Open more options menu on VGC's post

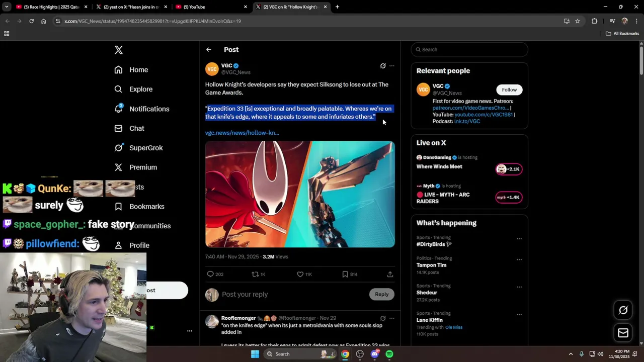[x=392, y=66]
